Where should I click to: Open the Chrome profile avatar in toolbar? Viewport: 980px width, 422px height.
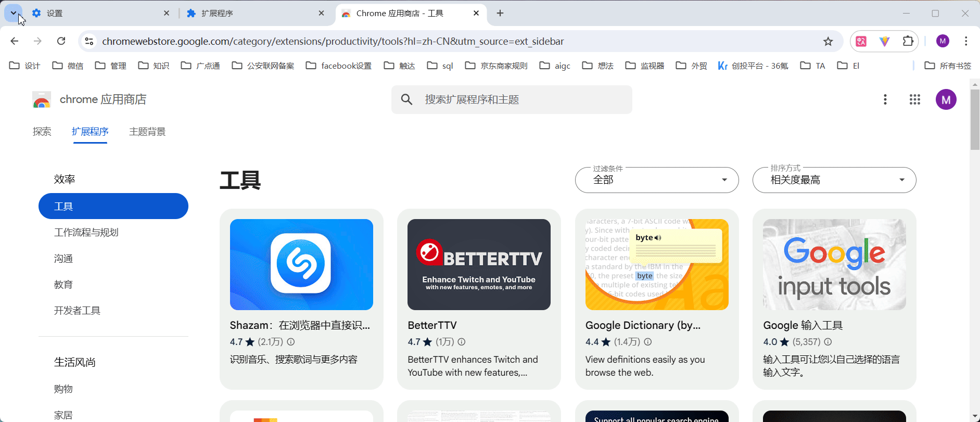(x=943, y=41)
